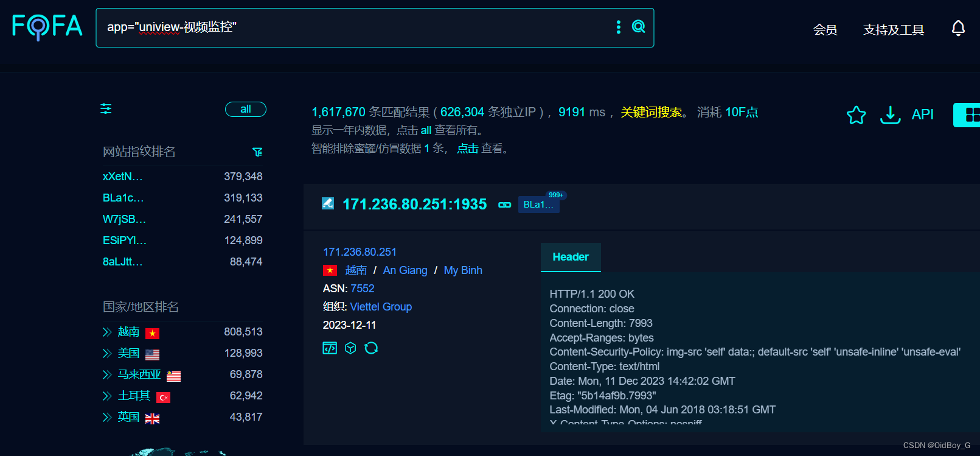Screen dimensions: 980x456
Task: Click the date 2023-12-11
Action: pos(349,325)
